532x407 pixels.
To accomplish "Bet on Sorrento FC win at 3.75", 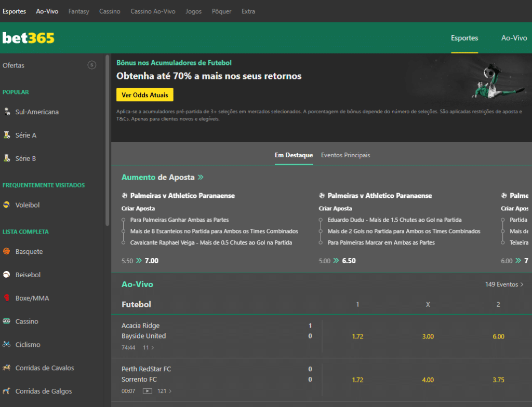I will click(498, 380).
